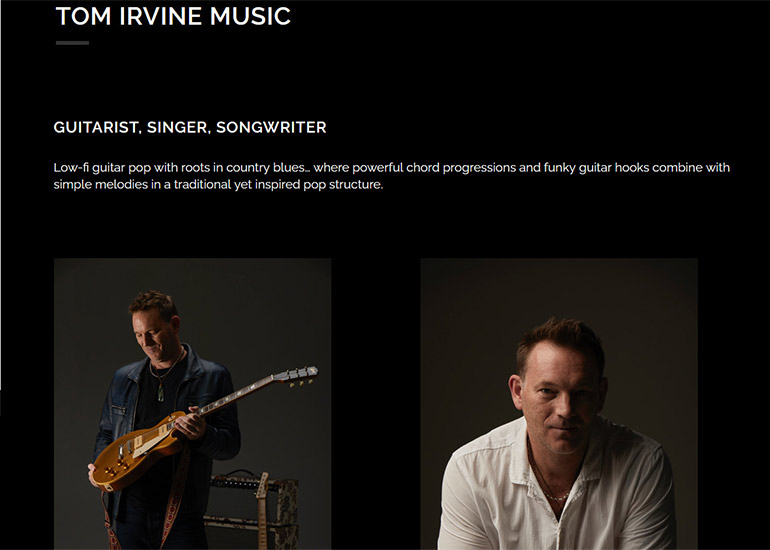Click the patterned guitar strap hanging down
The width and height of the screenshot is (770, 550).
point(174,496)
